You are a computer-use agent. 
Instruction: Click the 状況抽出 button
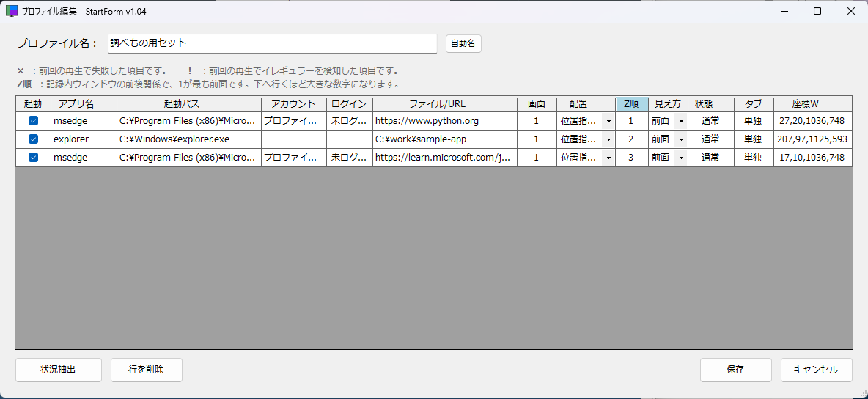58,370
